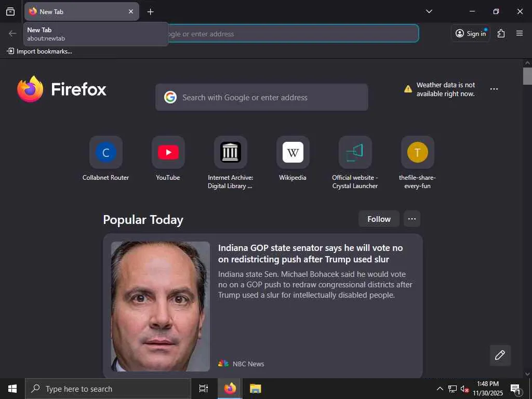This screenshot has height=399, width=532.
Task: Click the network tray icon
Action: pos(453,389)
